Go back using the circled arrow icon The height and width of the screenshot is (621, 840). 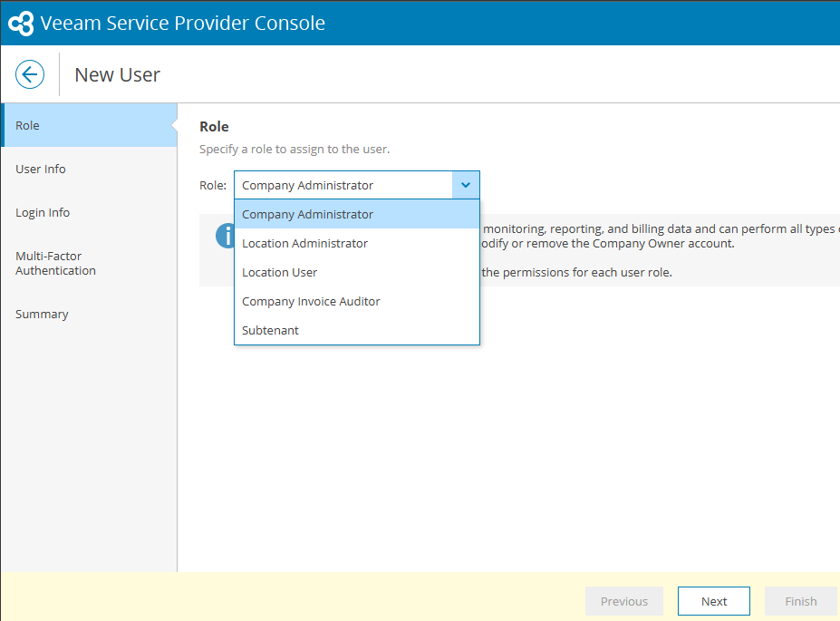tap(30, 74)
